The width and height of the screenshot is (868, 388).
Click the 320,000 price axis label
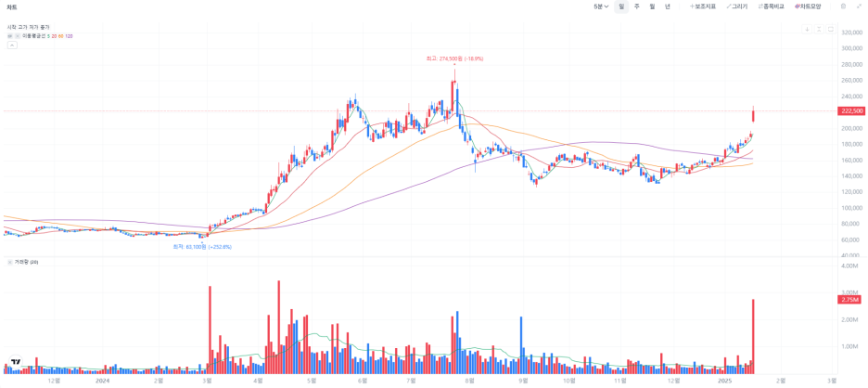[x=852, y=32]
